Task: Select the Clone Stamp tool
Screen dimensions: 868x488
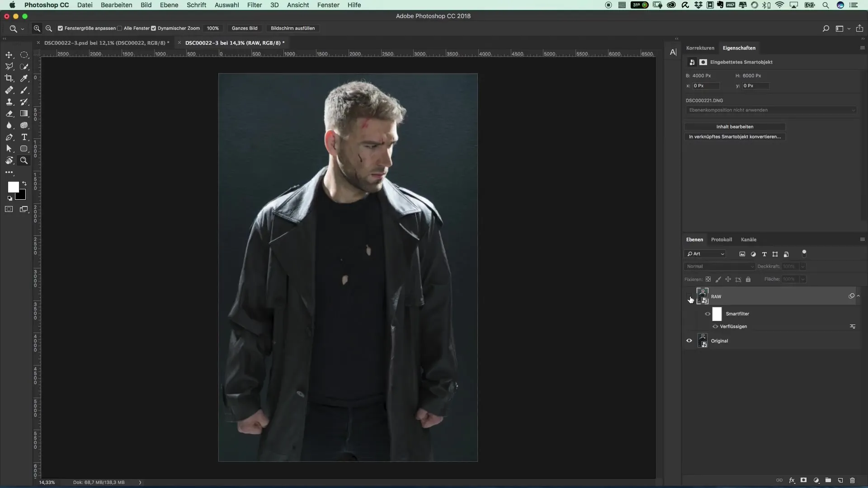Action: coord(9,102)
